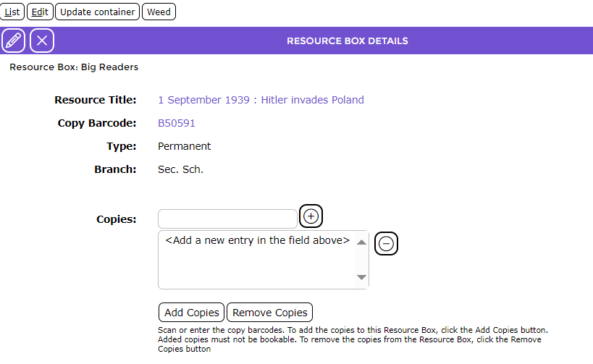Click the copies list scroll down arrow
593x364 pixels.
pyautogui.click(x=361, y=277)
